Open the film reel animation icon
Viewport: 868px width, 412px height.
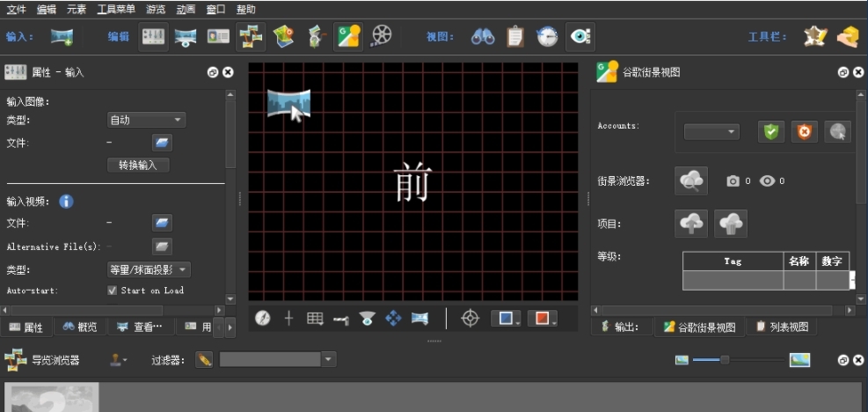click(382, 37)
